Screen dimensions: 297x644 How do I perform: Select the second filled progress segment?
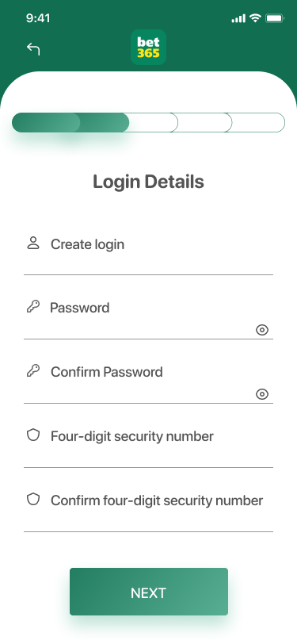[x=105, y=122]
